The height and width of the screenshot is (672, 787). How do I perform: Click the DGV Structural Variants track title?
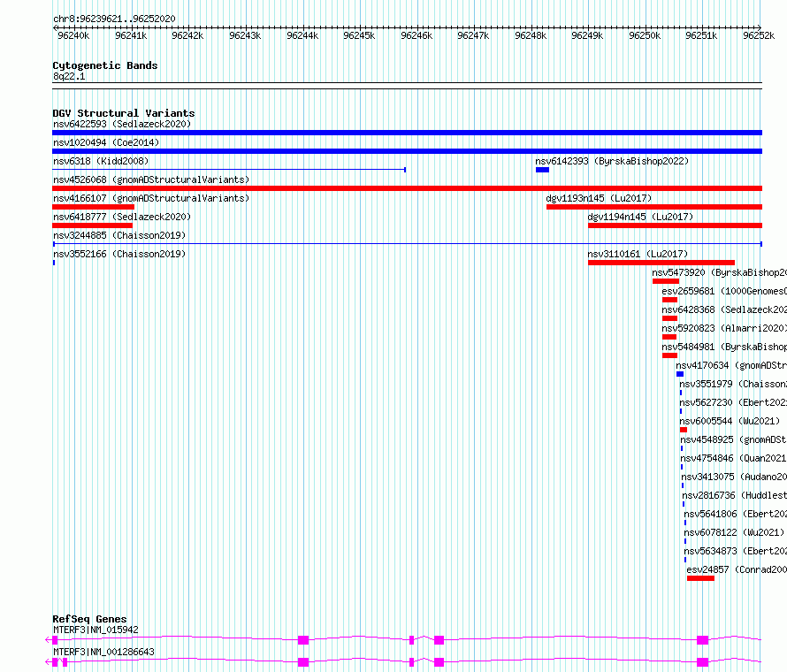tap(124, 113)
